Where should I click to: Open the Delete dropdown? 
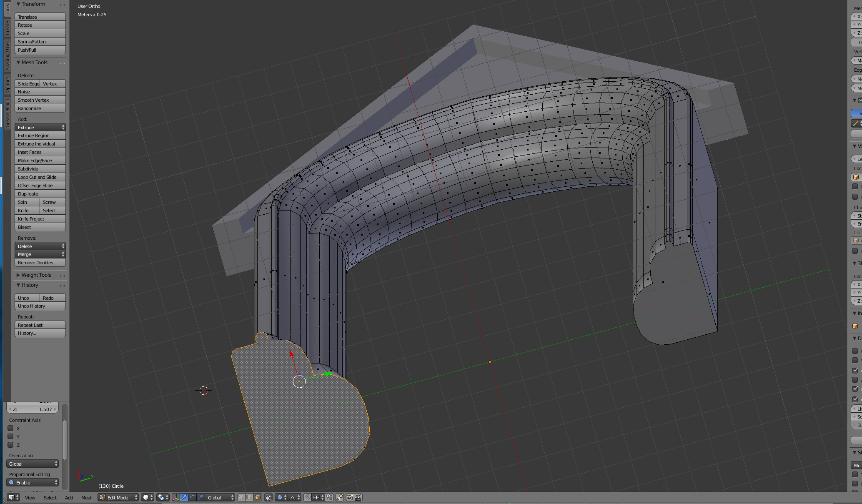click(40, 246)
